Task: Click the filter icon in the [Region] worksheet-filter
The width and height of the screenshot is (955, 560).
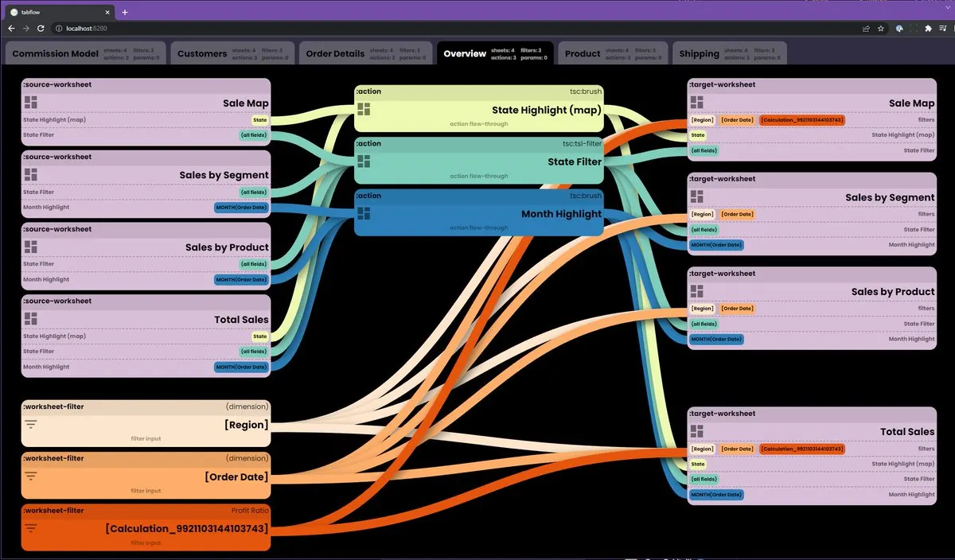Action: tap(31, 425)
